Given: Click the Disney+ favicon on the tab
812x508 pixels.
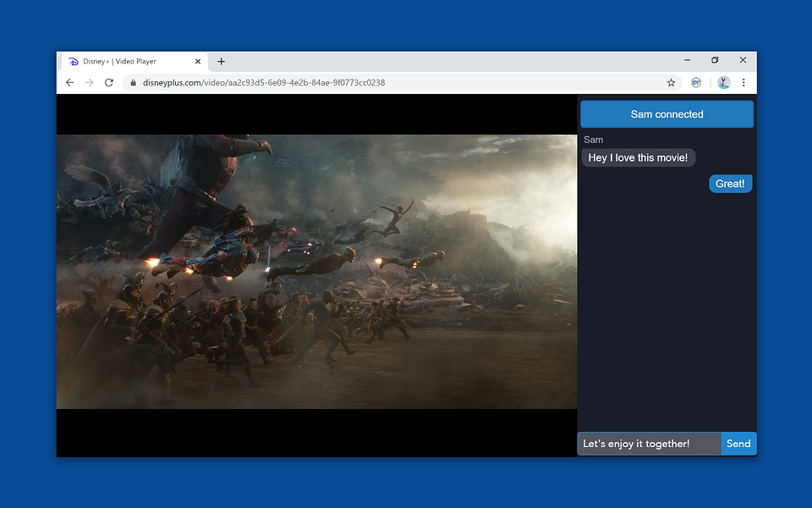Looking at the screenshot, I should 74,61.
